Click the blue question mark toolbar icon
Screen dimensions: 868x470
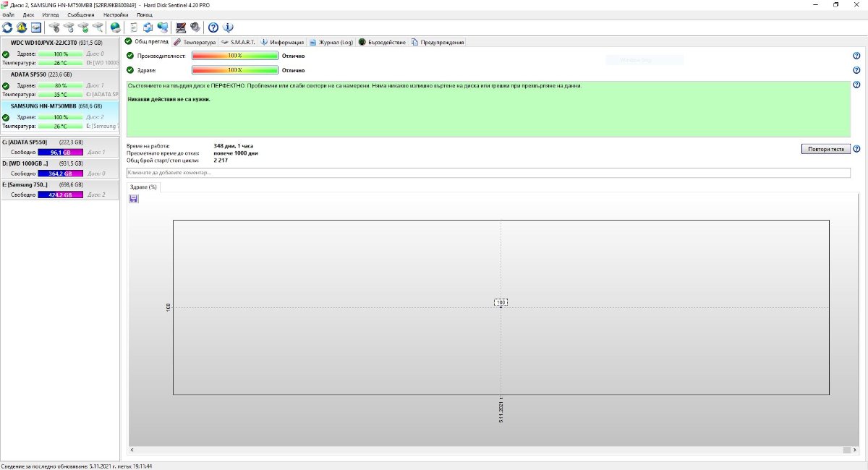click(213, 27)
